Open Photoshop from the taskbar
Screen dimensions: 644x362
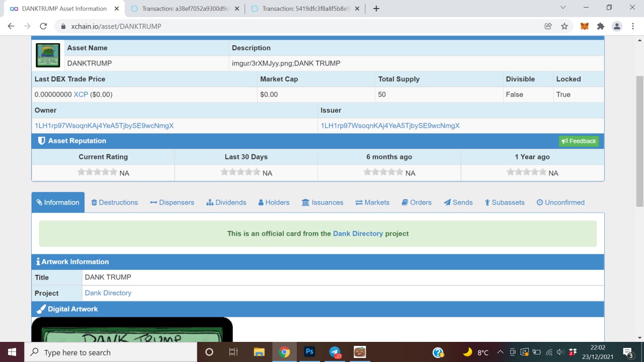click(309, 352)
